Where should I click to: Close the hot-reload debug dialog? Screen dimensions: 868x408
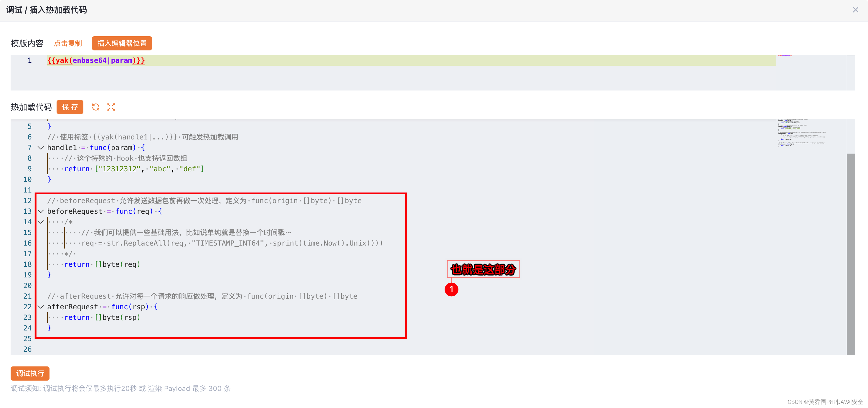pos(855,10)
